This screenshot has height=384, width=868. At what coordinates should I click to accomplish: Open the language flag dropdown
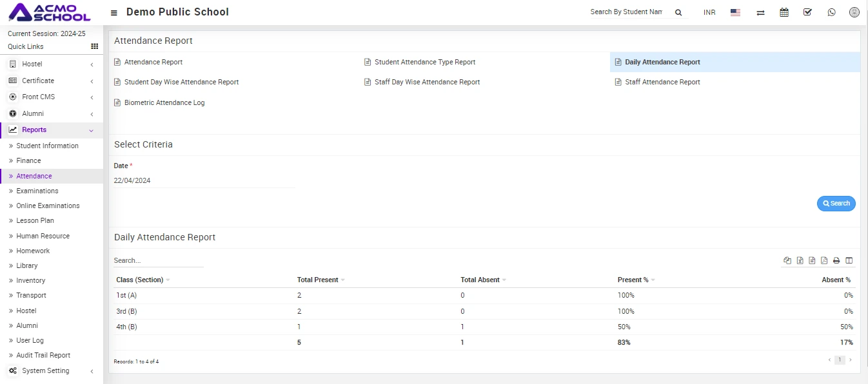tap(735, 12)
